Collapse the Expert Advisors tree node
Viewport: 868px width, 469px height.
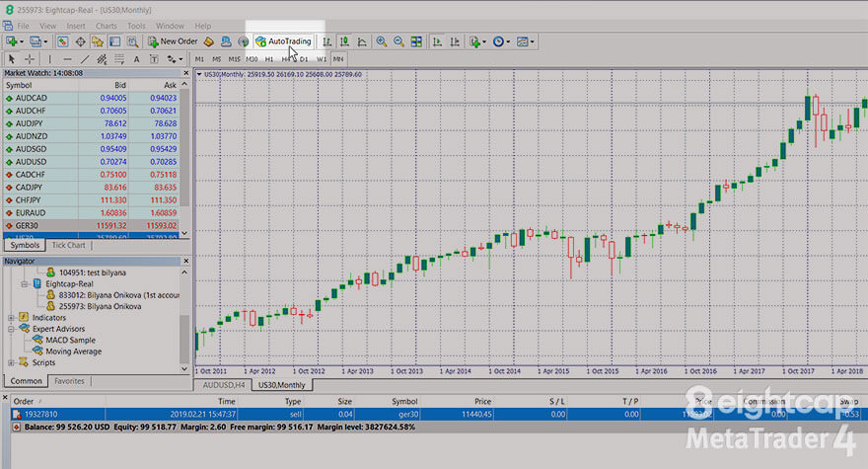click(x=11, y=329)
